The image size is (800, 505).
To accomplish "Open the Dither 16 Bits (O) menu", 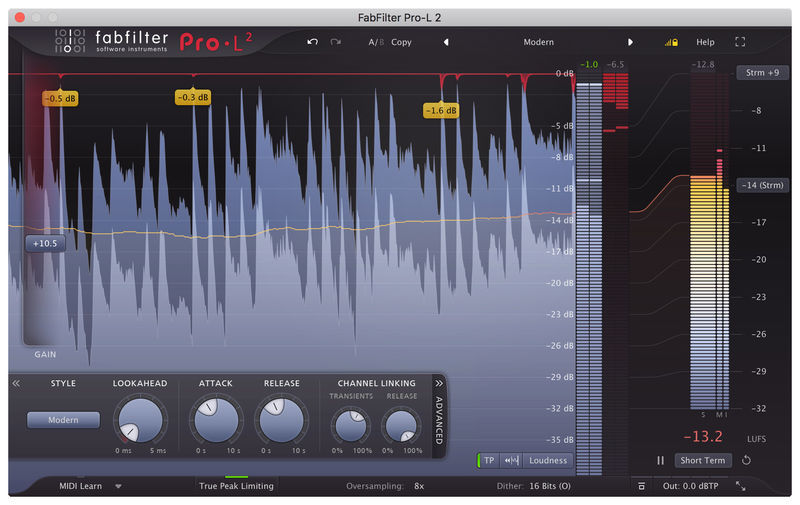I will coord(549,486).
